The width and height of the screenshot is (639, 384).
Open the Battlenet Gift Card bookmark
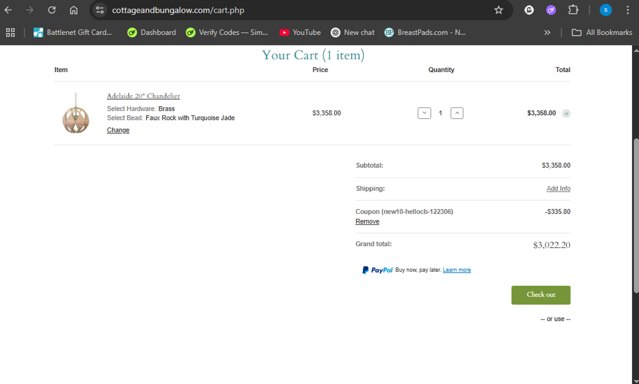(x=73, y=33)
